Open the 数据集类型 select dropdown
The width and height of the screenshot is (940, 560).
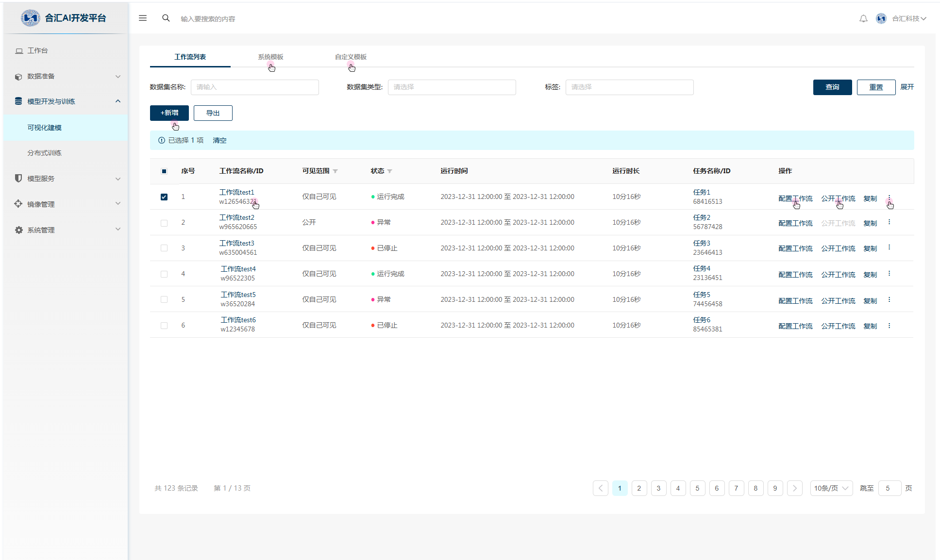click(452, 87)
